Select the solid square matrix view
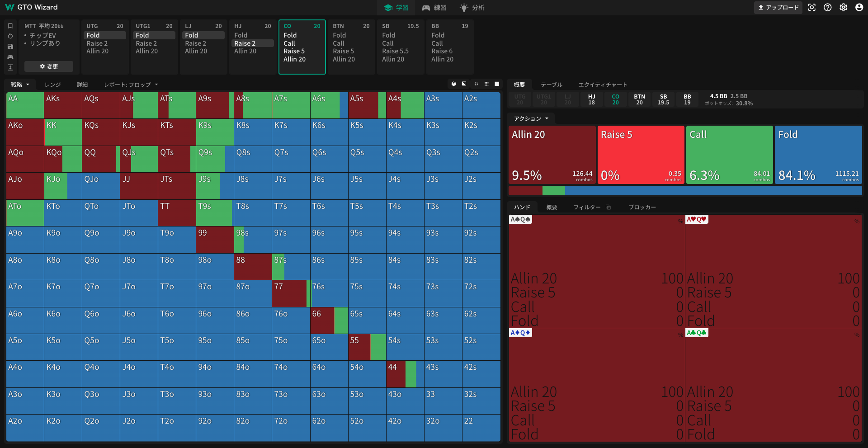 [497, 84]
